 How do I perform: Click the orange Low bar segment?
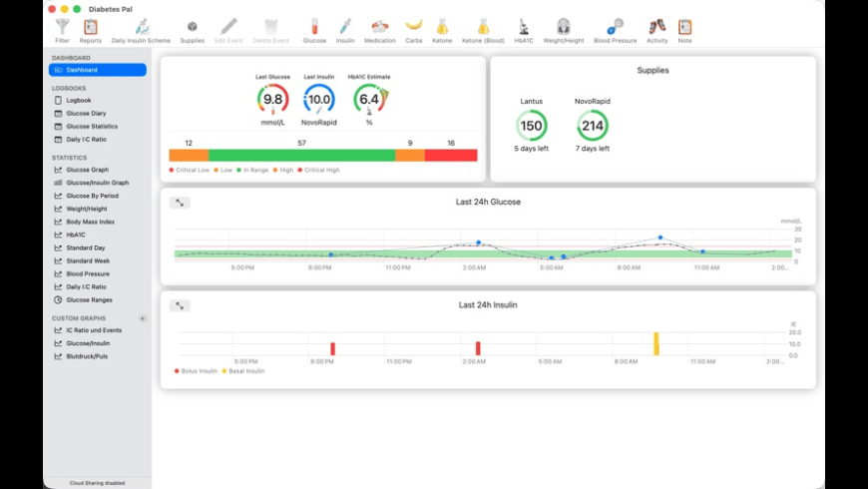pyautogui.click(x=189, y=156)
